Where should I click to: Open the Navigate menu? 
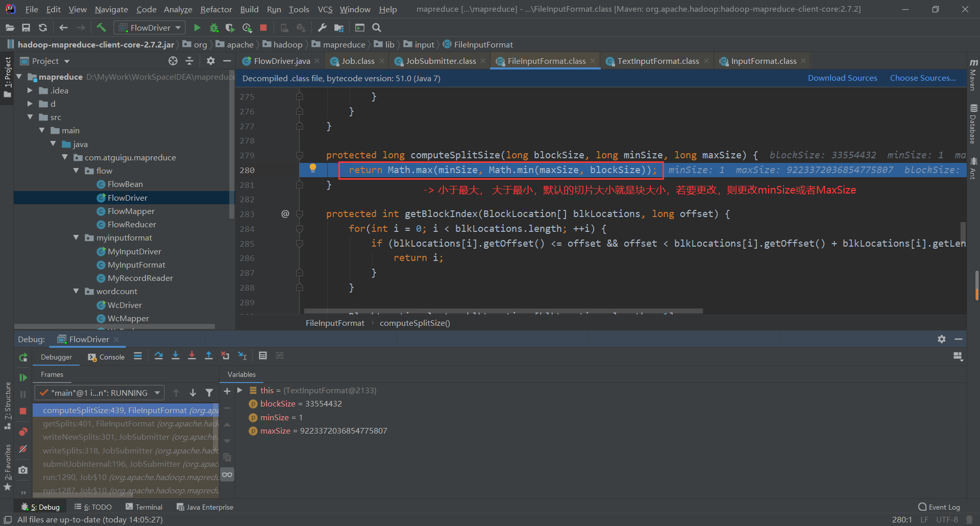click(111, 9)
